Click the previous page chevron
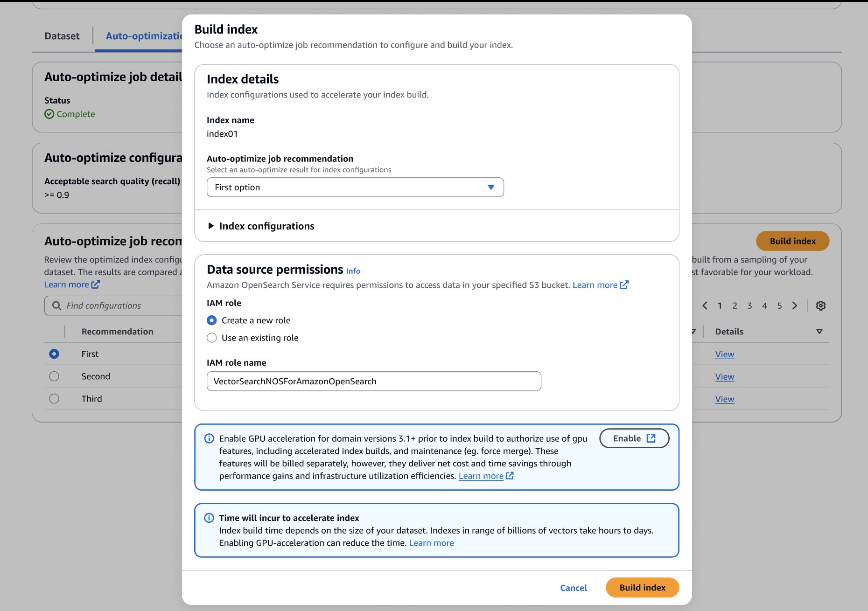The width and height of the screenshot is (868, 611). click(705, 305)
